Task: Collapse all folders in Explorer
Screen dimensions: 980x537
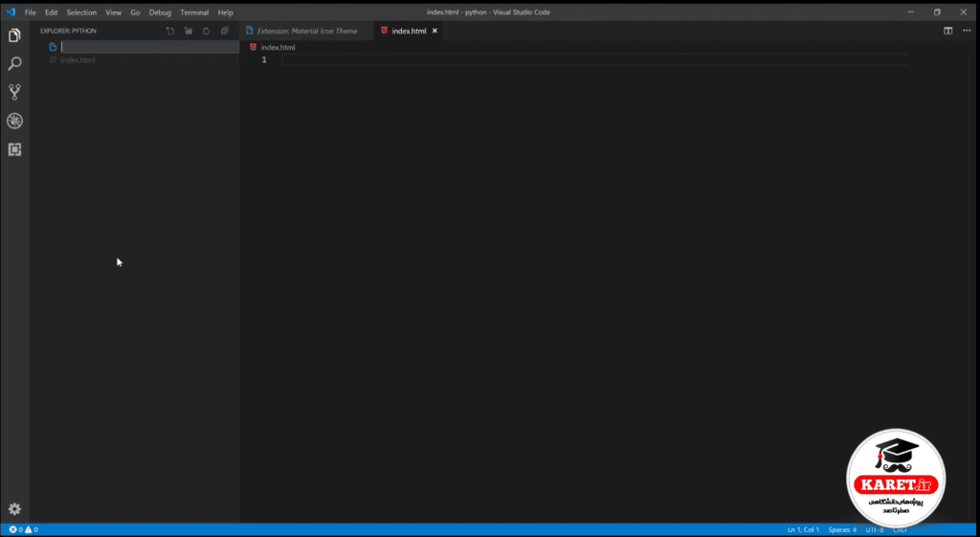Action: tap(225, 31)
